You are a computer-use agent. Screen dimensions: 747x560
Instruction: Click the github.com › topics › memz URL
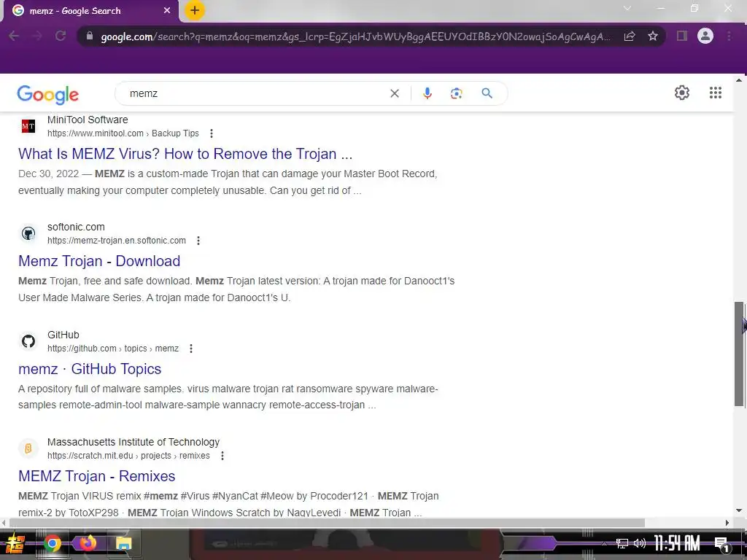(x=113, y=349)
